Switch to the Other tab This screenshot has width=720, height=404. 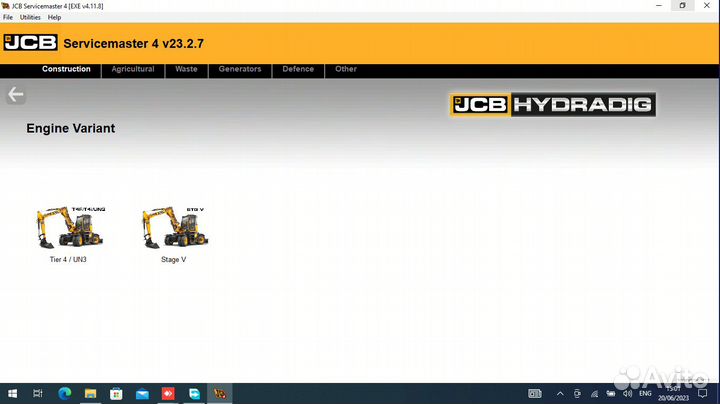(x=346, y=69)
